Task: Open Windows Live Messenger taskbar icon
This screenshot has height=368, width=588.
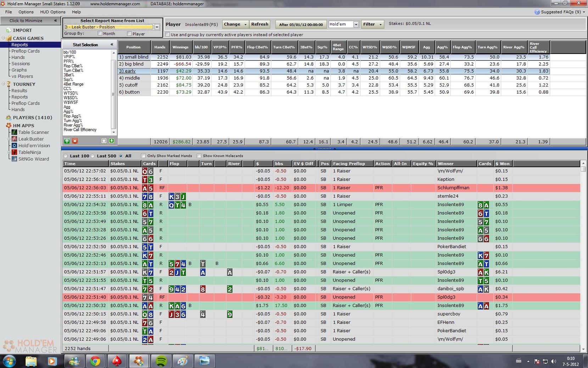Action: pos(74,361)
